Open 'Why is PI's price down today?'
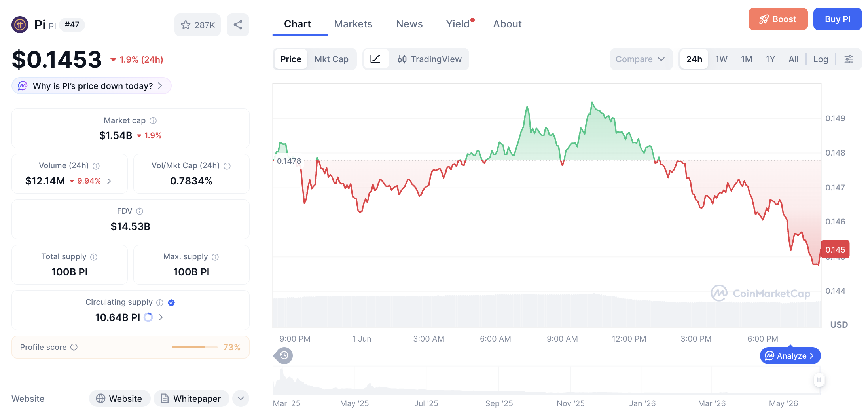The width and height of the screenshot is (868, 414). [91, 86]
